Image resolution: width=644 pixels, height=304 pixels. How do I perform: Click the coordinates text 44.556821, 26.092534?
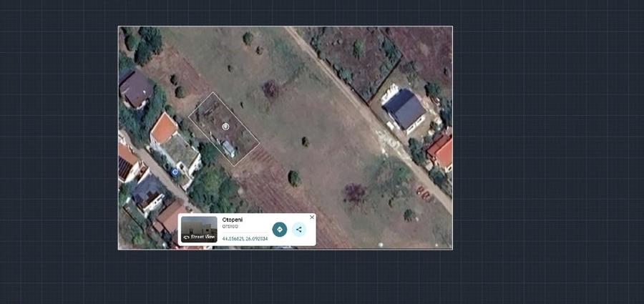[x=245, y=238]
